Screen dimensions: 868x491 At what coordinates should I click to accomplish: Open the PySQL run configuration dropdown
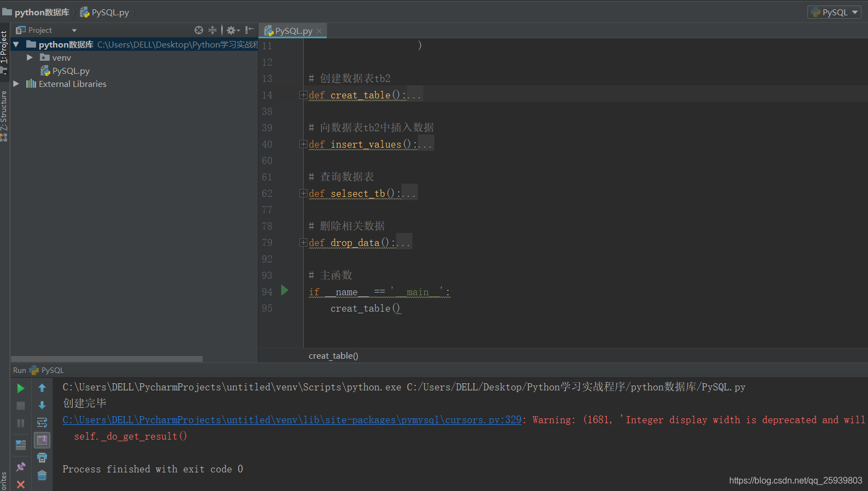pos(834,12)
